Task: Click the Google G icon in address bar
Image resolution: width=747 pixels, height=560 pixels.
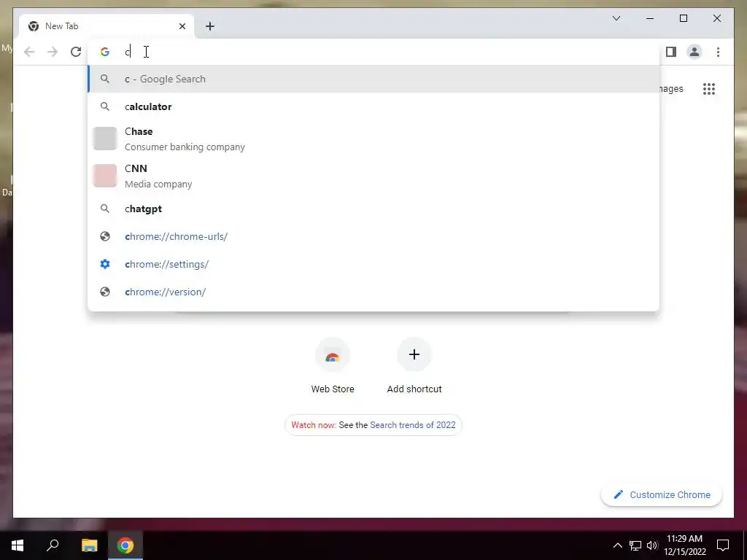Action: 105,52
